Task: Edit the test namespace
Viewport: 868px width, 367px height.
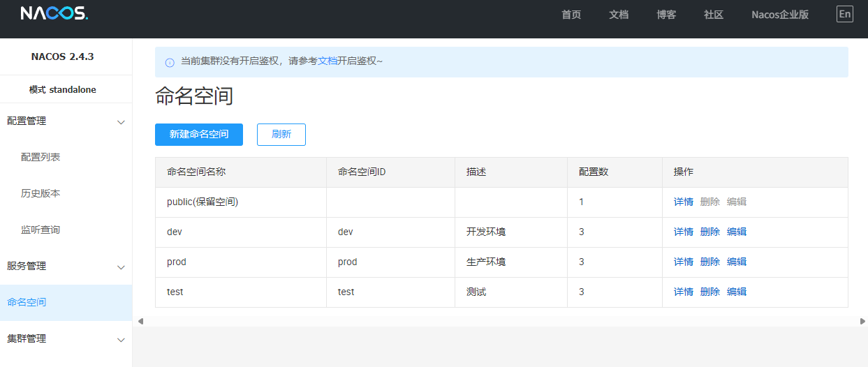Action: coord(736,292)
